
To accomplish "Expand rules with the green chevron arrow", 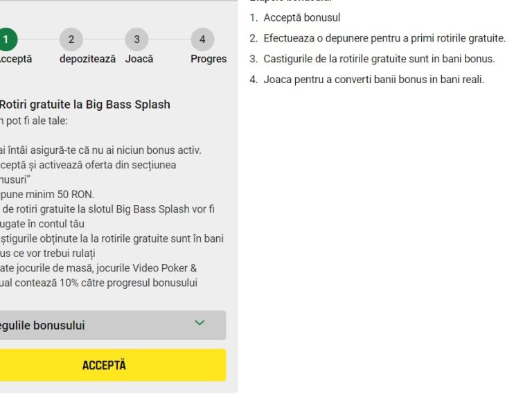I will (x=199, y=323).
